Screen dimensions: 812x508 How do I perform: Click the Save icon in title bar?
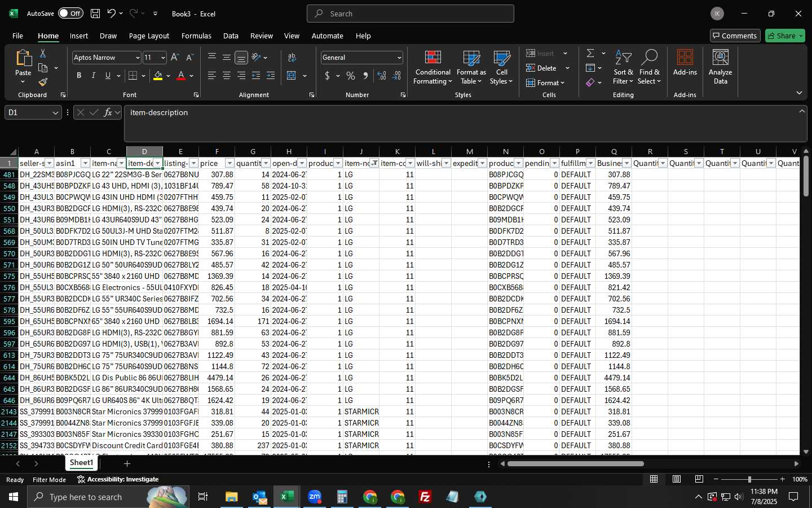(95, 14)
